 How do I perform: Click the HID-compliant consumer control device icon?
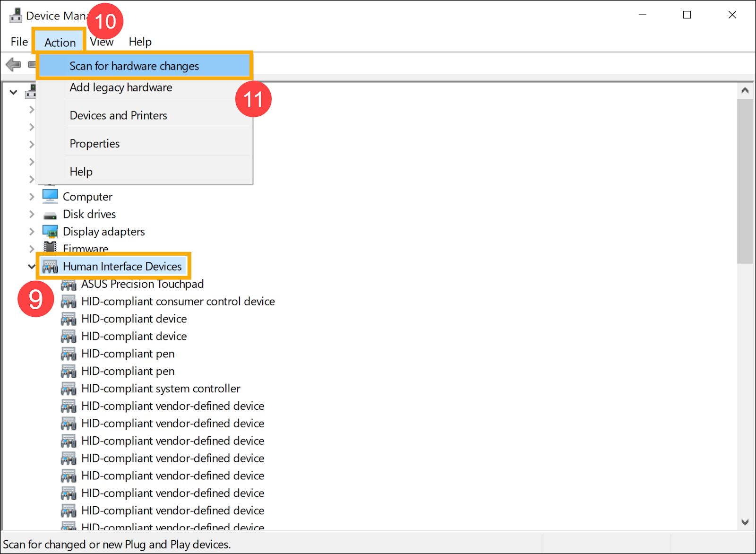(x=69, y=302)
